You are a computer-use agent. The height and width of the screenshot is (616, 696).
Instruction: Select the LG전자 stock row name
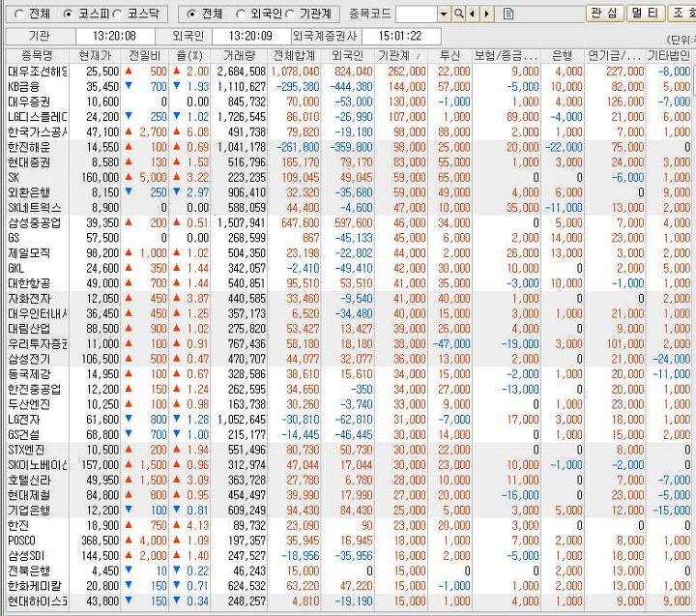click(x=24, y=420)
